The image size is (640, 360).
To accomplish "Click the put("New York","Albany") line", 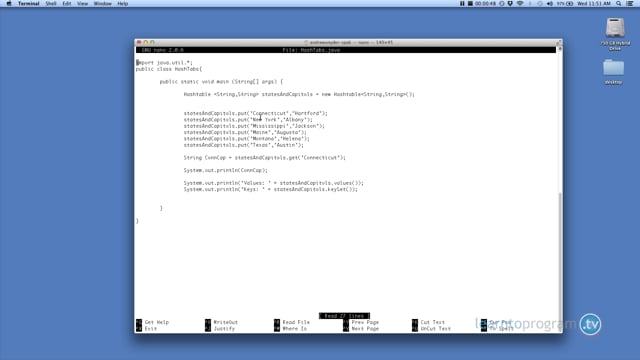I will point(248,120).
